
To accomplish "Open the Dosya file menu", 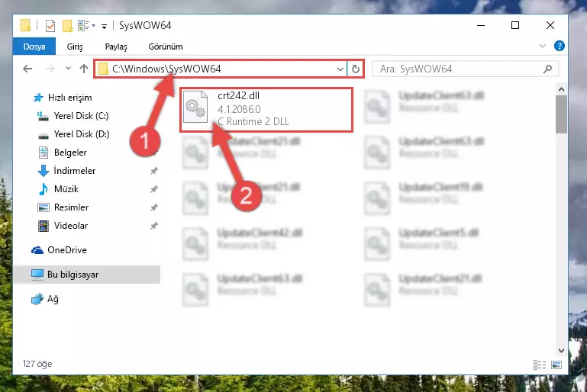I will pos(34,47).
